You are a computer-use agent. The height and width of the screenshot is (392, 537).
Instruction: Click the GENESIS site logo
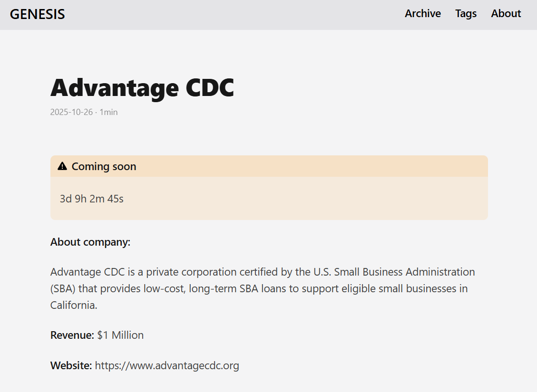click(x=37, y=14)
